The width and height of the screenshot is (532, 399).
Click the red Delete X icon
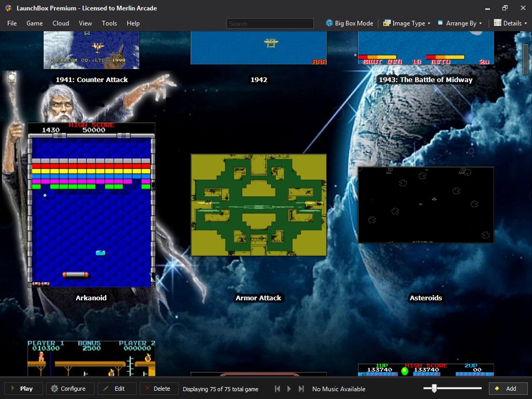[148, 388]
